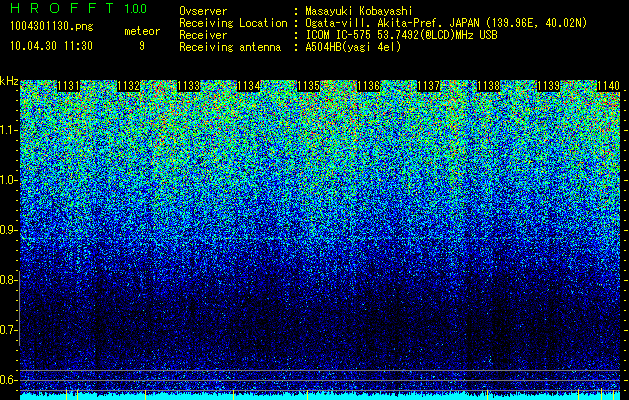Click the 1133 time marker

189,86
